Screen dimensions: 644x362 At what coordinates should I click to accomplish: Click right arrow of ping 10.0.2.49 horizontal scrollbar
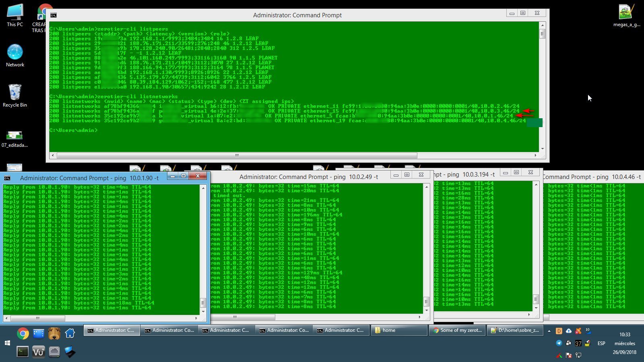(419, 317)
